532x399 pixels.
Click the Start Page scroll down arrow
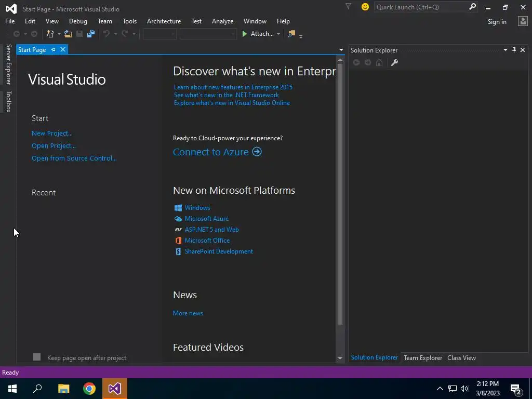click(x=340, y=358)
